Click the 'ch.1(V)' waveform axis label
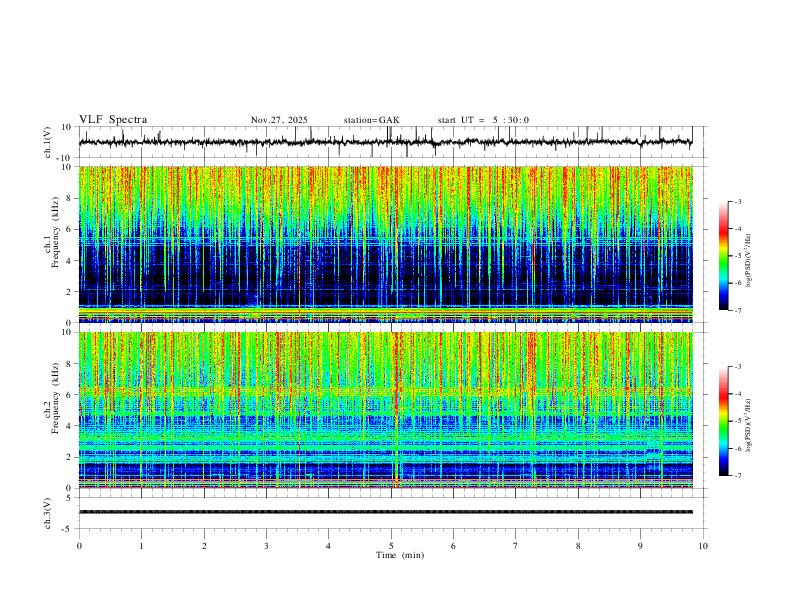 (x=48, y=142)
